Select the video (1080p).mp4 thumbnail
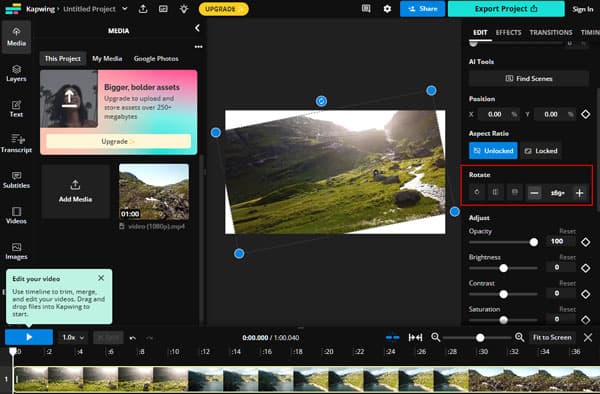The height and width of the screenshot is (394, 600). [154, 192]
